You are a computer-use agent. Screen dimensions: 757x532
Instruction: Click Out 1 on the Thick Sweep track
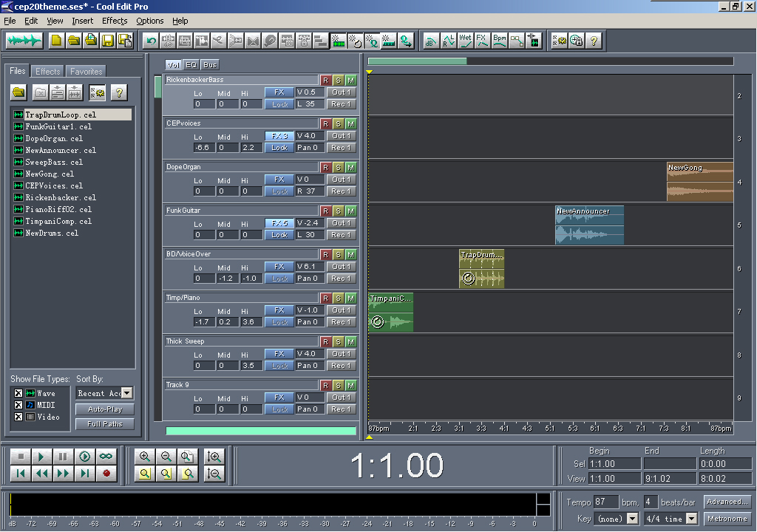[x=342, y=354]
